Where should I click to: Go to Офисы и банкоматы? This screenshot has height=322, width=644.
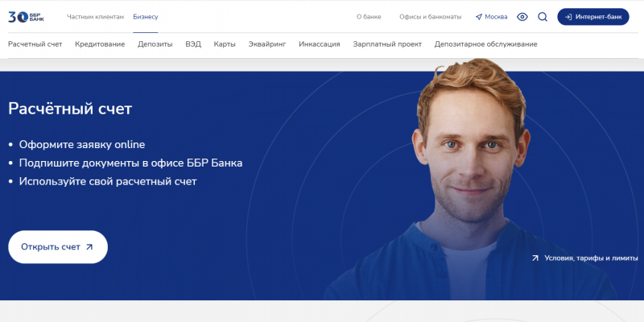[430, 17]
